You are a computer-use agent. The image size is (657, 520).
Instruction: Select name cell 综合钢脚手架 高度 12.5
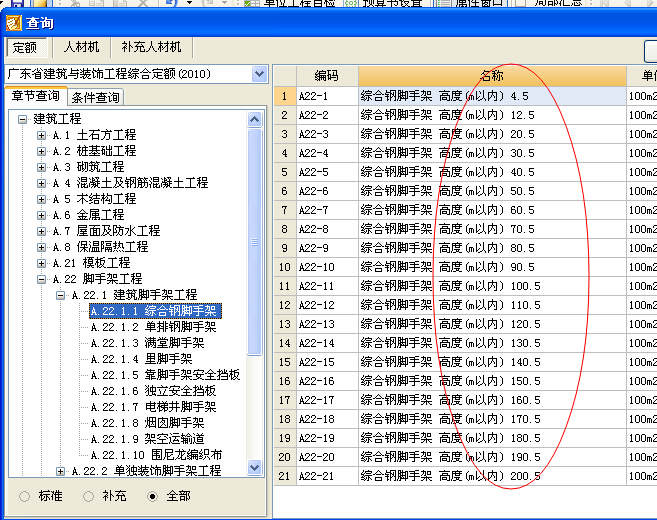[492, 115]
